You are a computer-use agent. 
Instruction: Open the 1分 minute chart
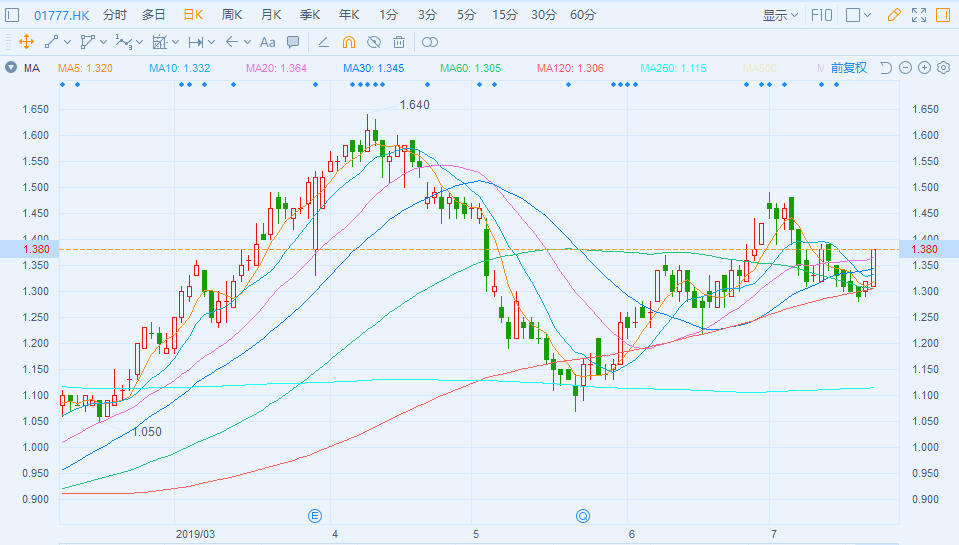[x=388, y=15]
